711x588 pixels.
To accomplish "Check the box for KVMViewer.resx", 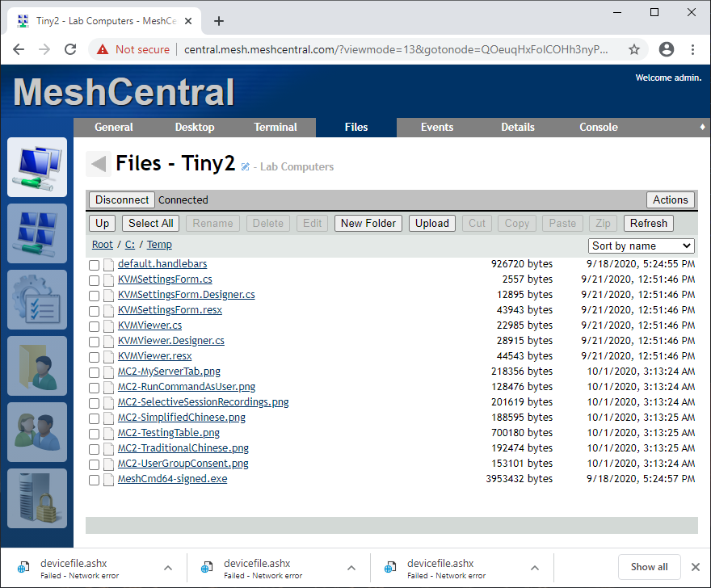I will tap(94, 357).
